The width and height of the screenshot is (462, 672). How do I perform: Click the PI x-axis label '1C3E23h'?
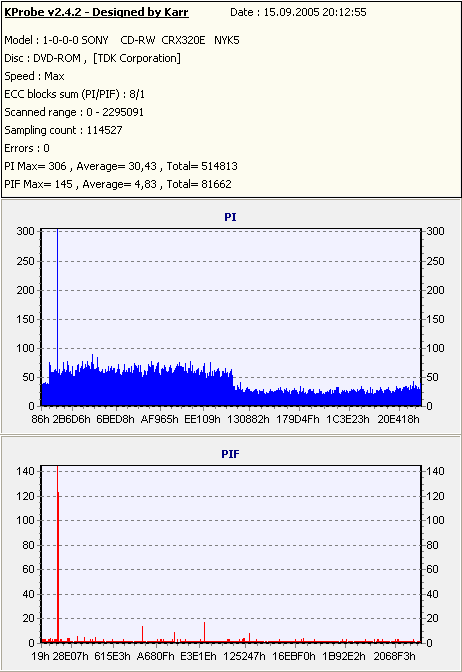click(348, 419)
